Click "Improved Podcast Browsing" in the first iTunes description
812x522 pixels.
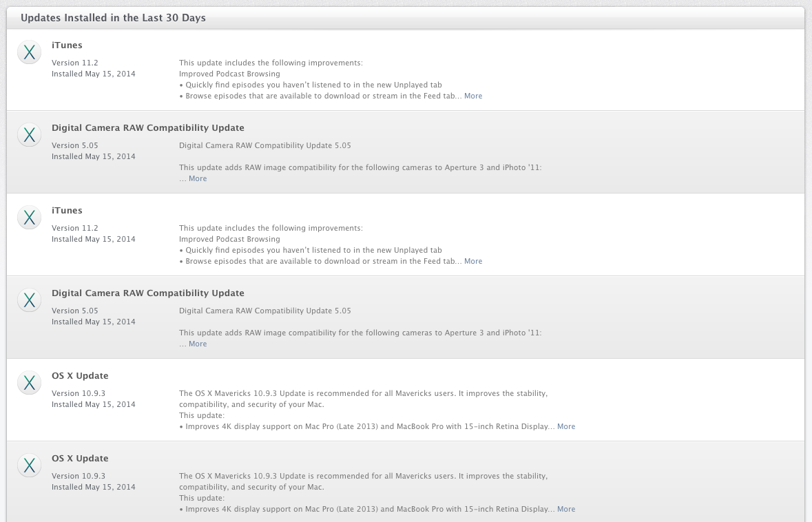[x=229, y=74]
